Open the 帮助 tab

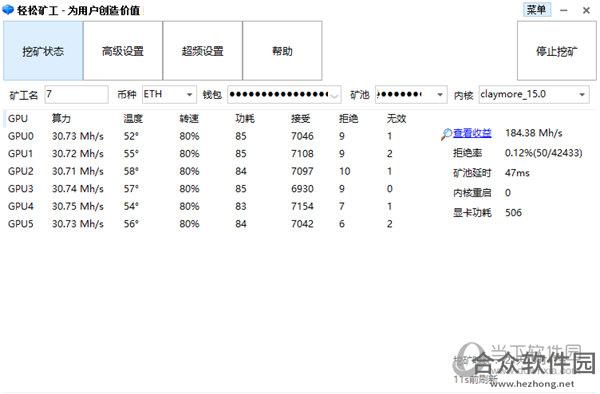282,50
